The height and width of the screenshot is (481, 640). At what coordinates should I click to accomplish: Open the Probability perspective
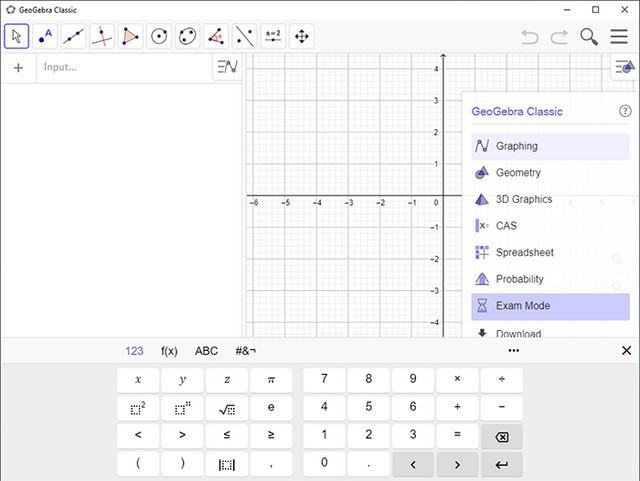[550, 279]
